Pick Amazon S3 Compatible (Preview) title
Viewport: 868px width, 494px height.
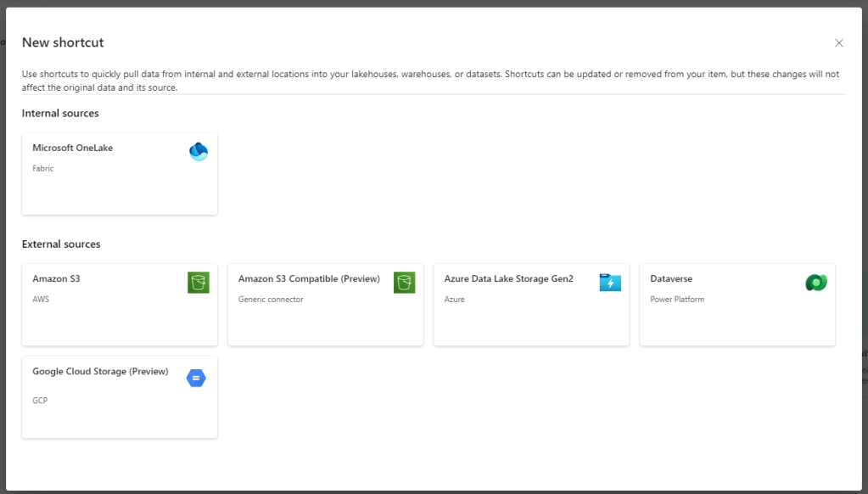pyautogui.click(x=309, y=278)
